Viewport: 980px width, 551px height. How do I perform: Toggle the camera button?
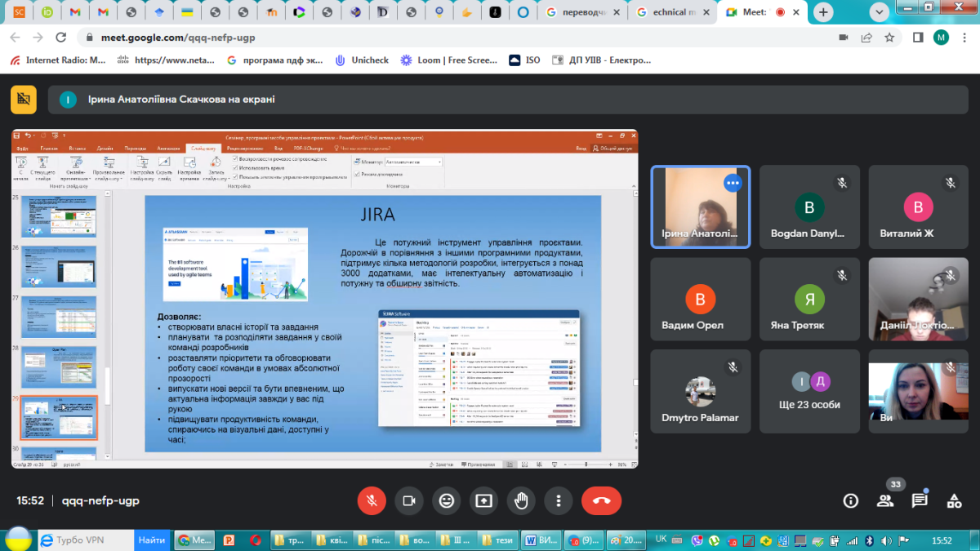409,500
